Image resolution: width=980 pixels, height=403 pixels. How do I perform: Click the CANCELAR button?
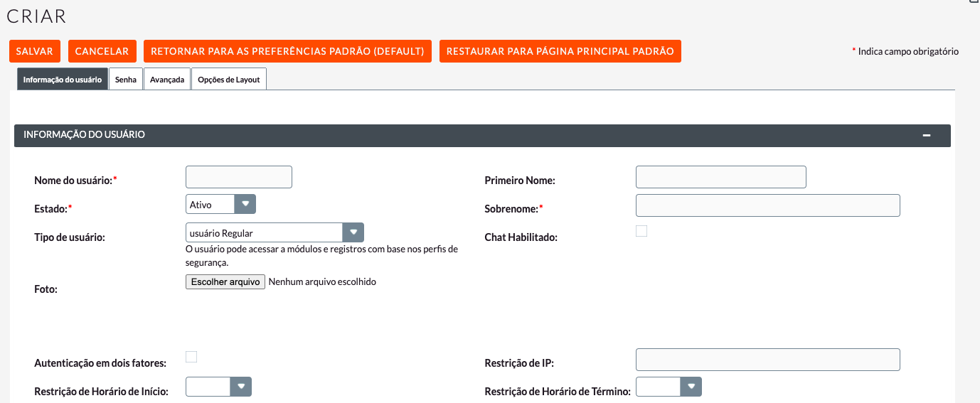click(x=102, y=51)
